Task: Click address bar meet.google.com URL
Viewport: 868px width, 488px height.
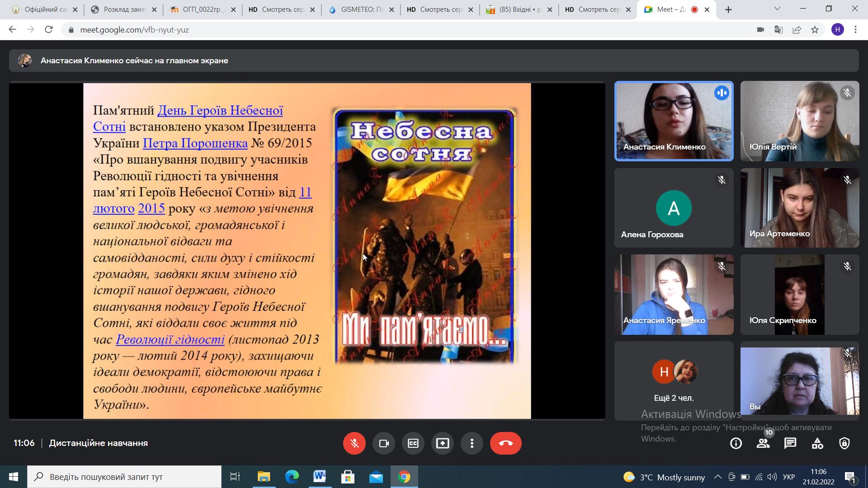Action: click(x=134, y=30)
